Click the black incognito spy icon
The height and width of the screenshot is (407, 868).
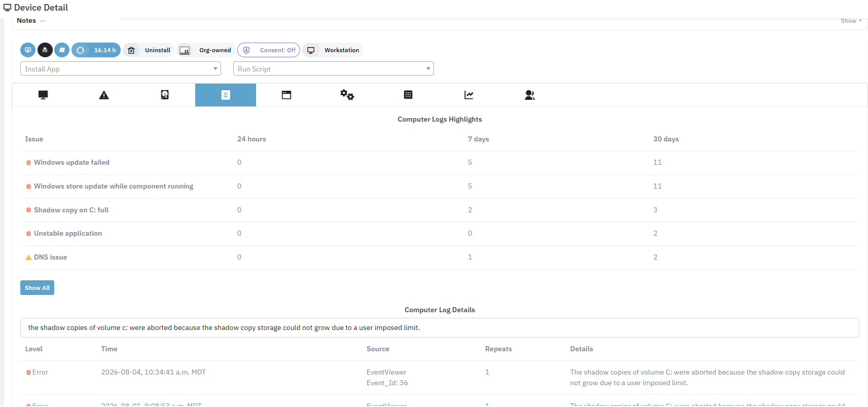[x=45, y=50]
